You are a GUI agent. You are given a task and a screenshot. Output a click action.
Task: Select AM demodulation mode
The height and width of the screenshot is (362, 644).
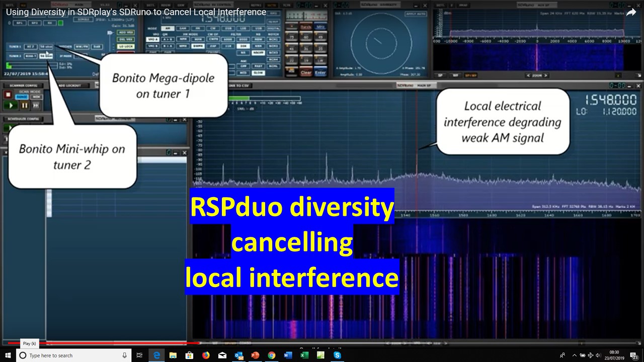(168, 28)
